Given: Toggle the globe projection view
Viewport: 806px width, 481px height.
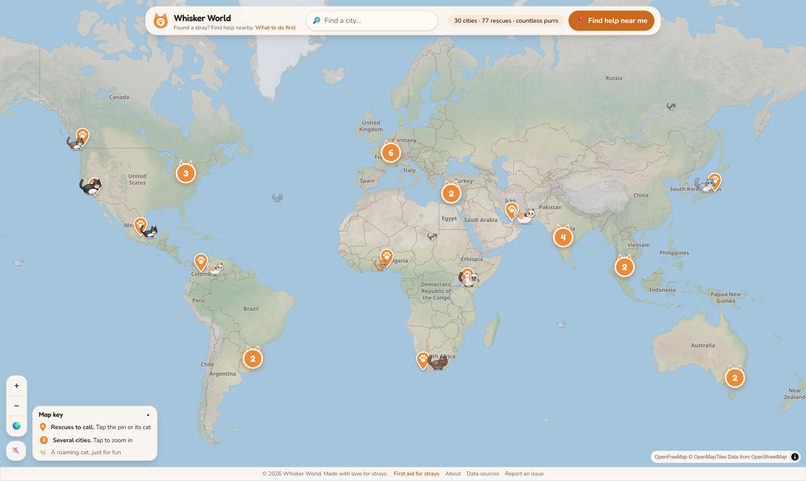Looking at the screenshot, I should click(16, 426).
